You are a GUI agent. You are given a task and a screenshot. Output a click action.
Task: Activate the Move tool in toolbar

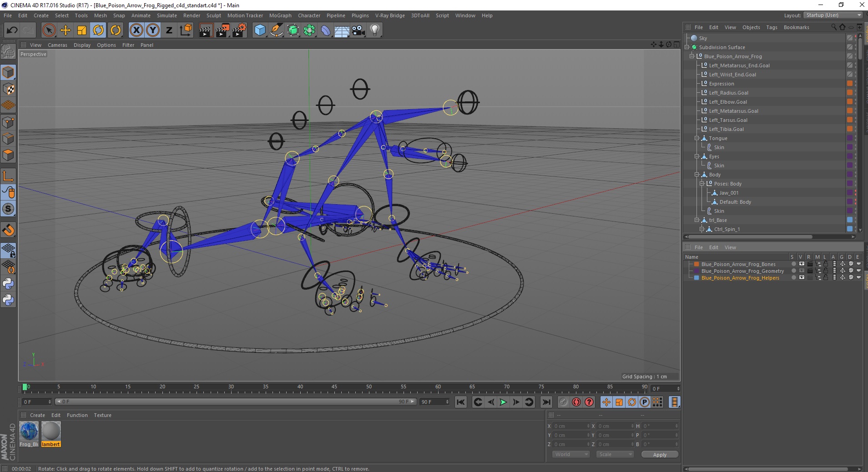tap(66, 30)
